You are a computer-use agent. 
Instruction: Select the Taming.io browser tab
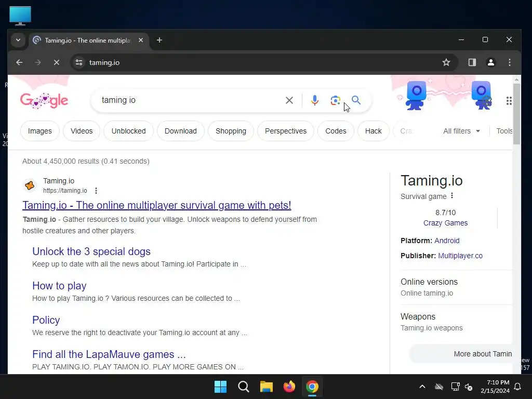(x=87, y=41)
